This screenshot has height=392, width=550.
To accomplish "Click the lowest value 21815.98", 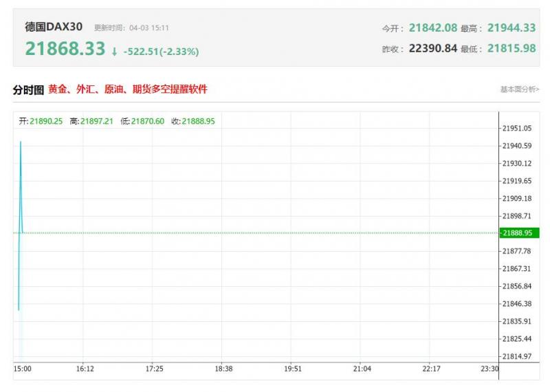I will tap(511, 48).
